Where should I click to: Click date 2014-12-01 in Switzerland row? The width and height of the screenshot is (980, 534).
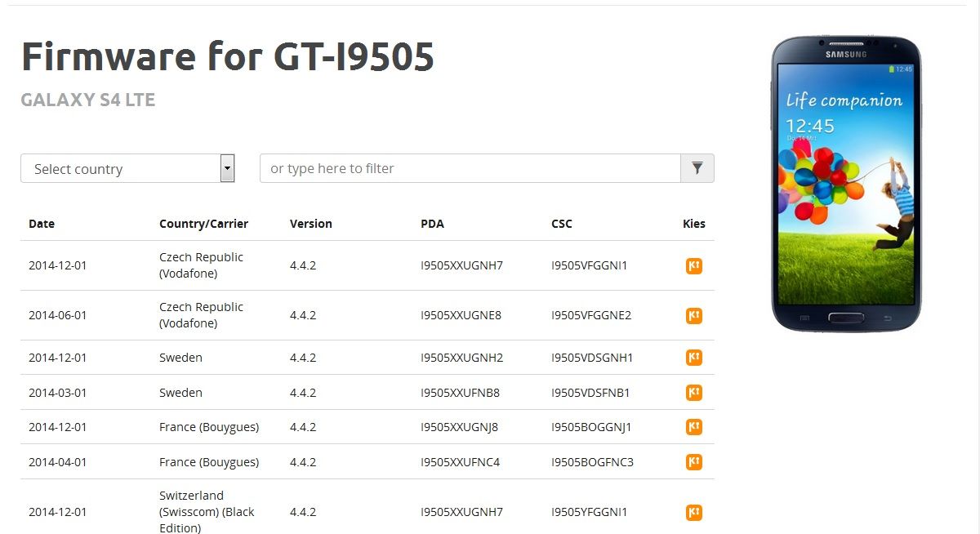pos(57,513)
